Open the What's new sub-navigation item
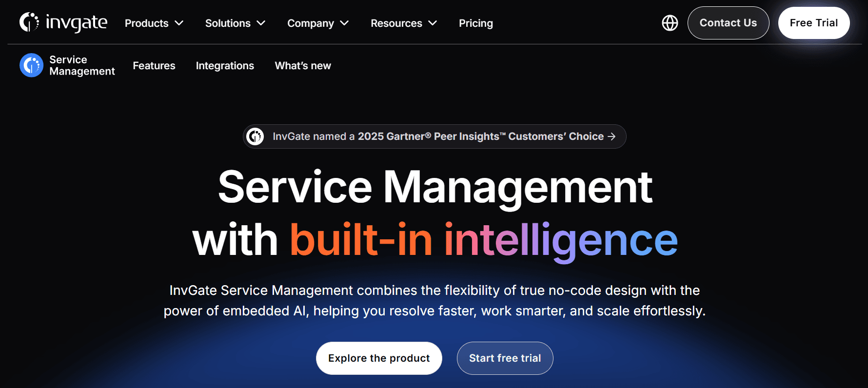This screenshot has width=868, height=388. click(x=303, y=66)
